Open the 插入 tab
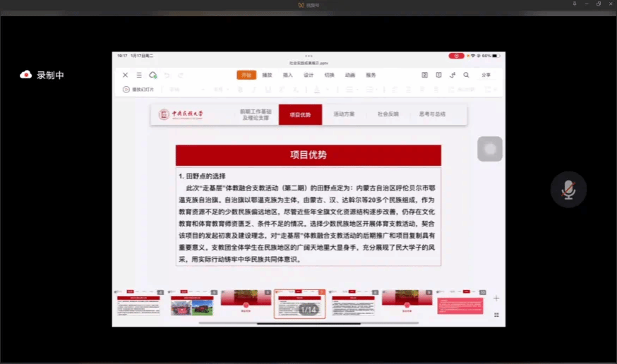 (x=288, y=75)
